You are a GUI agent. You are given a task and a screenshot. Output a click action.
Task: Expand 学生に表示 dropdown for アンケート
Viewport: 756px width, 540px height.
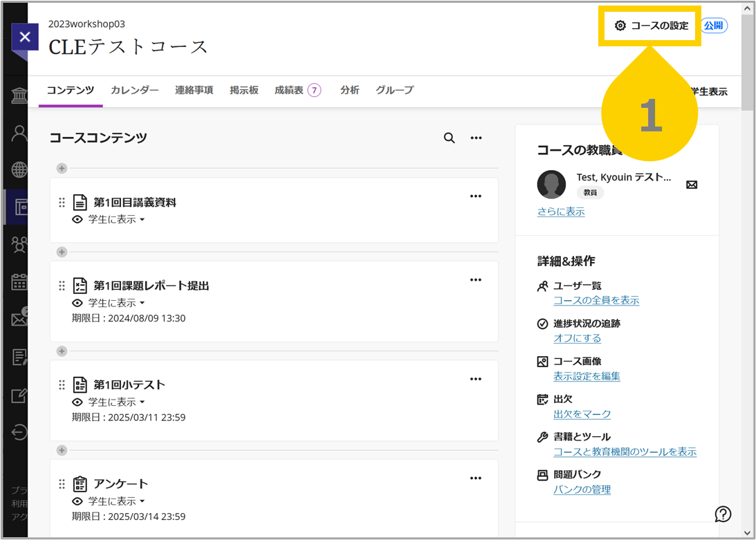[x=116, y=501]
